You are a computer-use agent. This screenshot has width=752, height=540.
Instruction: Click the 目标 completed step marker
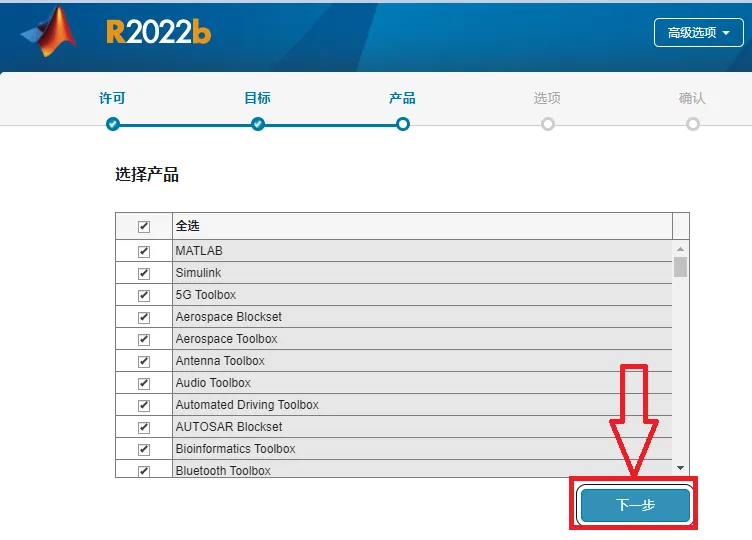click(x=258, y=124)
